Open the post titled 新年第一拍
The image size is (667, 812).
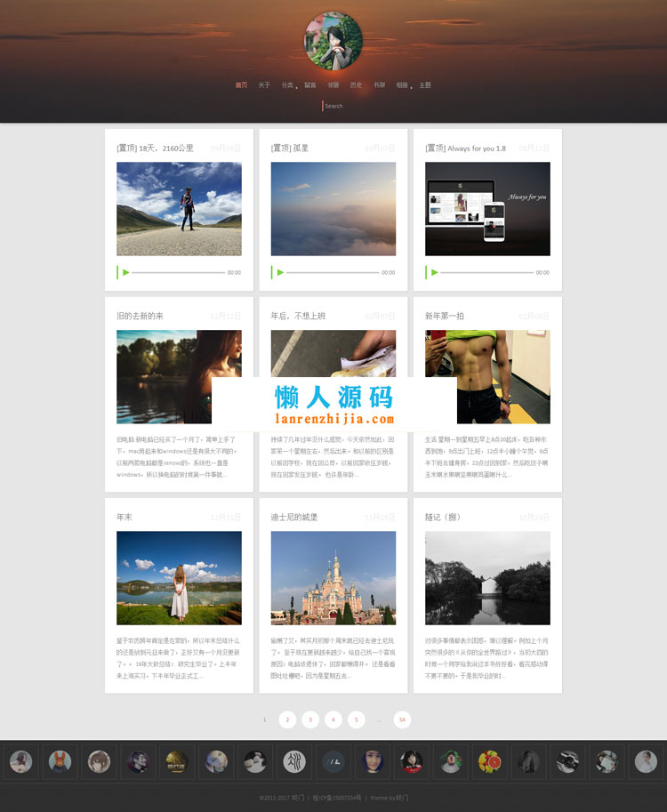[x=445, y=316]
